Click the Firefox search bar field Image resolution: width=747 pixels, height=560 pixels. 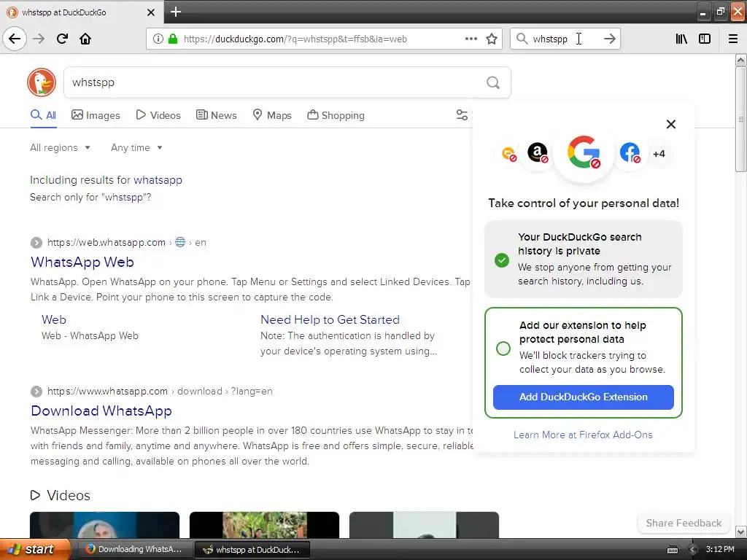click(565, 39)
